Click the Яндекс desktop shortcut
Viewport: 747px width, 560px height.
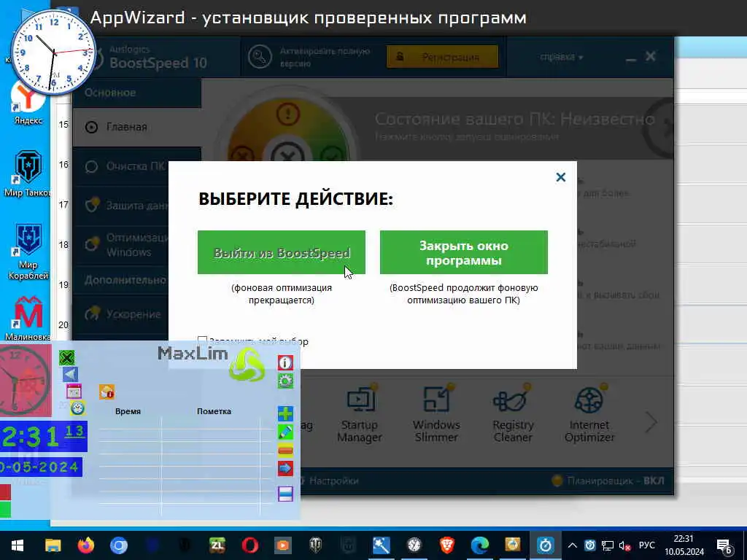(x=28, y=102)
